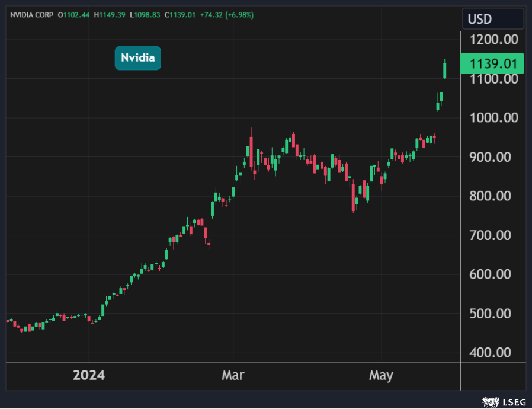Click the 1200.00 price axis label

tap(493, 40)
